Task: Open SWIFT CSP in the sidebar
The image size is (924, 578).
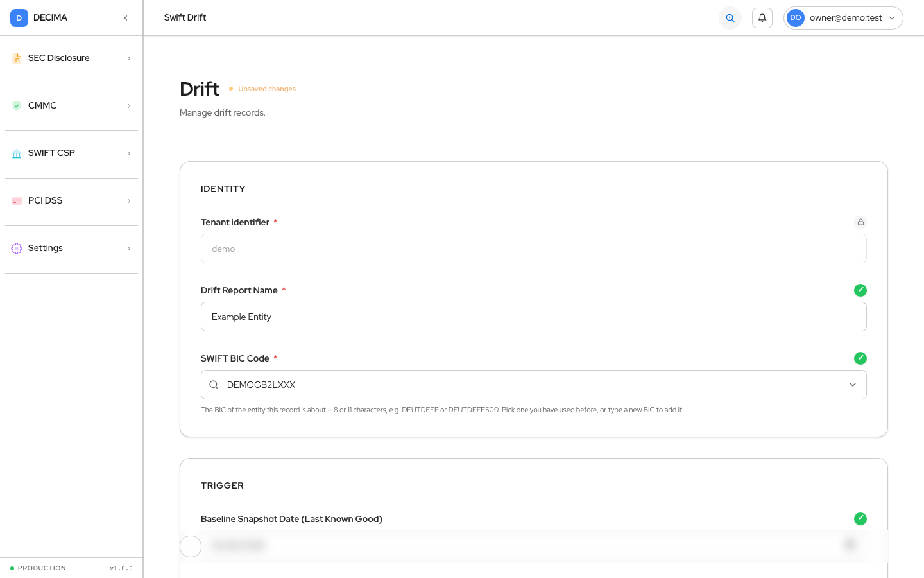Action: pyautogui.click(x=71, y=153)
